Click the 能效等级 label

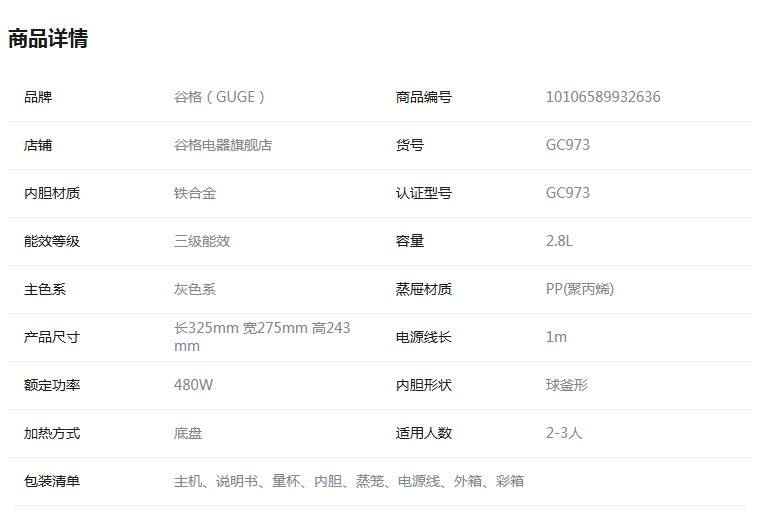click(x=52, y=241)
